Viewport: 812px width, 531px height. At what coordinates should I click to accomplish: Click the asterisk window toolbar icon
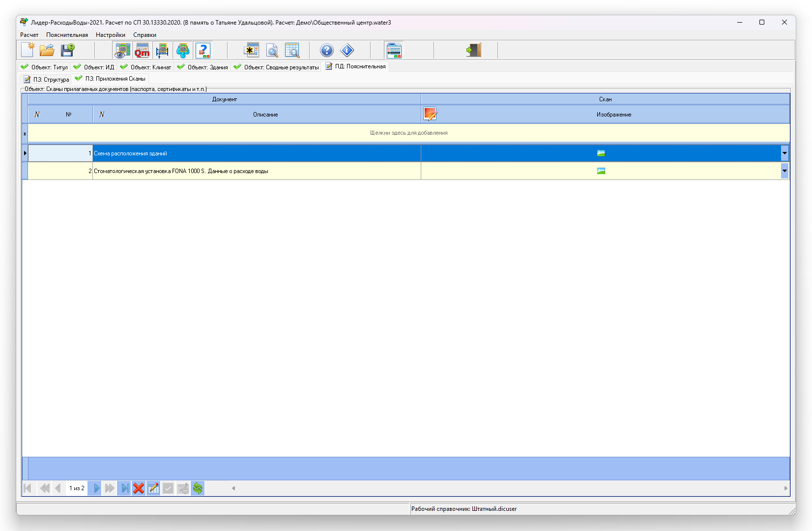[252, 50]
